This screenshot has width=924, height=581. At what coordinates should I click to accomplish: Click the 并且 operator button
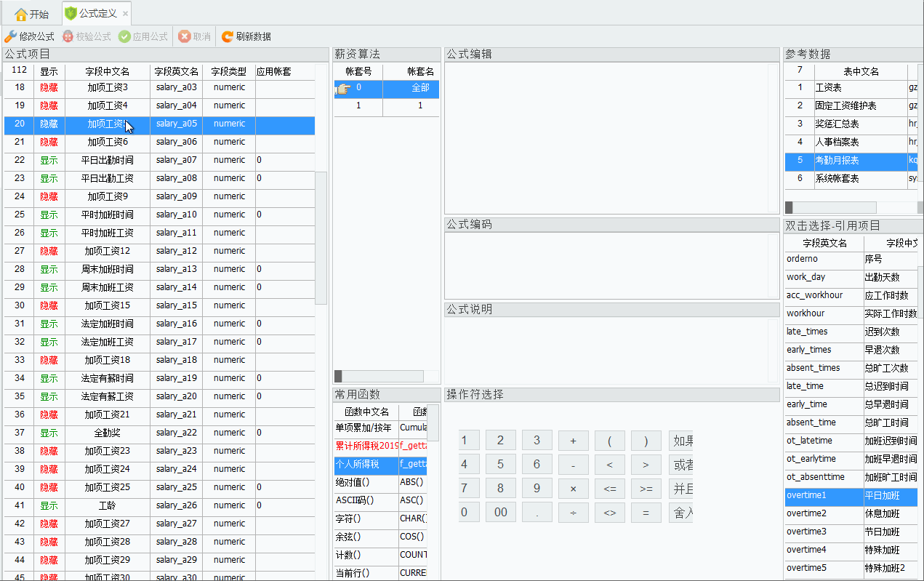click(x=681, y=489)
